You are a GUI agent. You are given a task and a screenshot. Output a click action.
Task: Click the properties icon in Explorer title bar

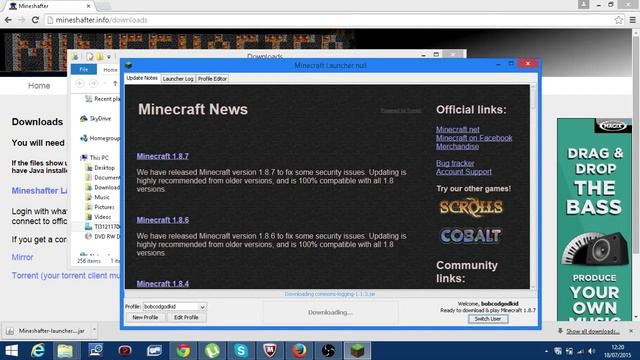click(90, 56)
